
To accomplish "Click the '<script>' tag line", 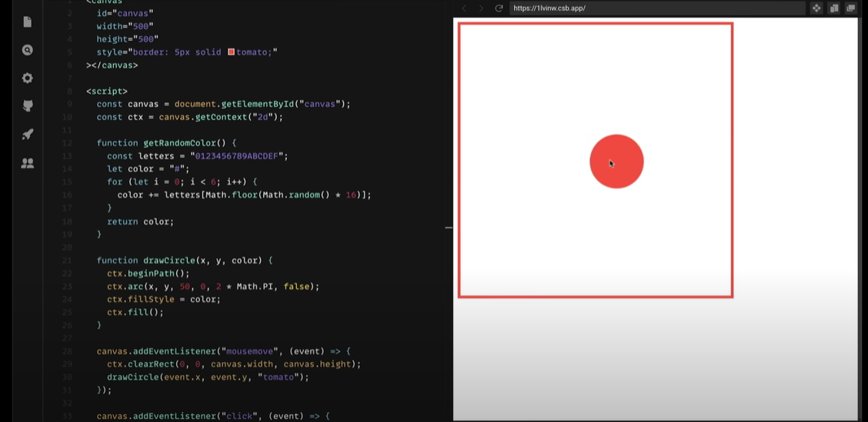I will [107, 91].
